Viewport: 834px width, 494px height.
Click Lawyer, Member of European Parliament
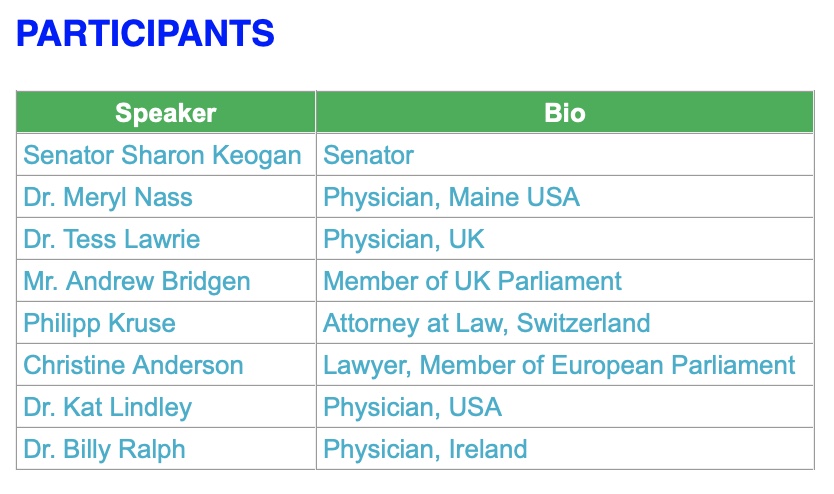pyautogui.click(x=559, y=365)
